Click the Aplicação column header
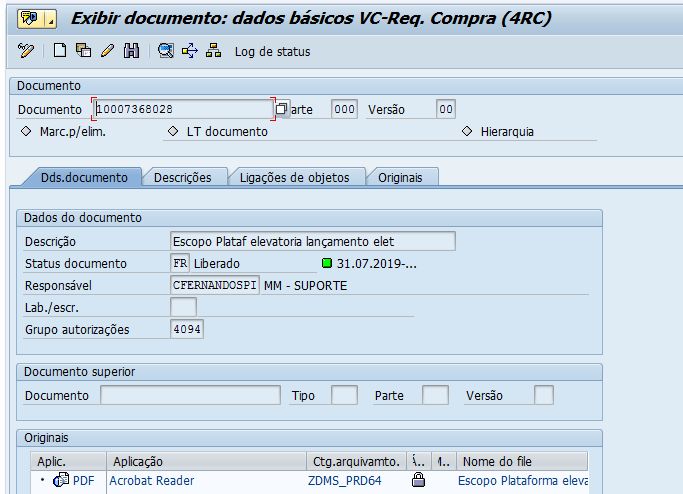 point(206,461)
